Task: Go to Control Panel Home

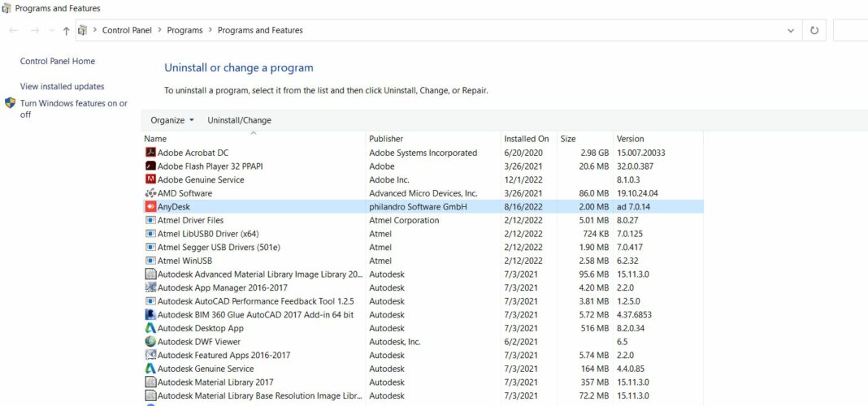Action: coord(57,61)
